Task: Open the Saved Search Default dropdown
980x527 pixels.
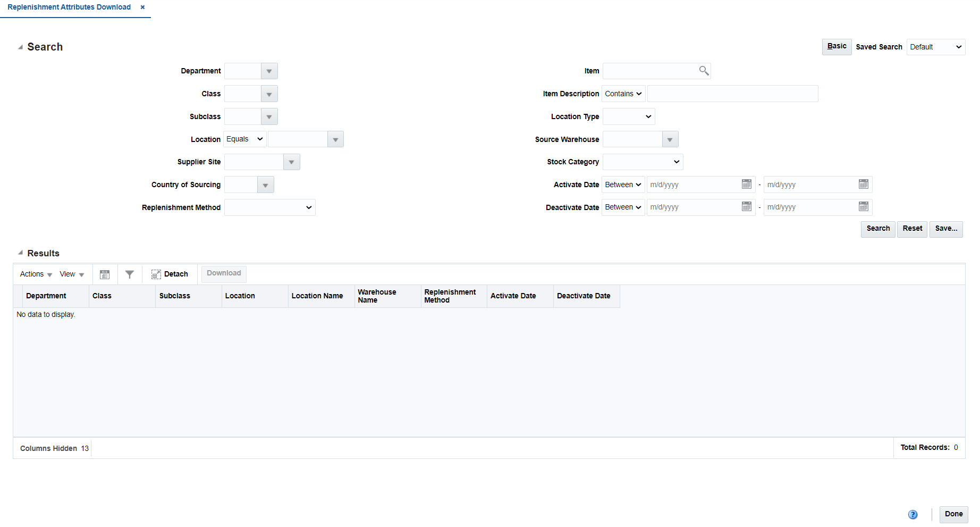Action: [935, 47]
